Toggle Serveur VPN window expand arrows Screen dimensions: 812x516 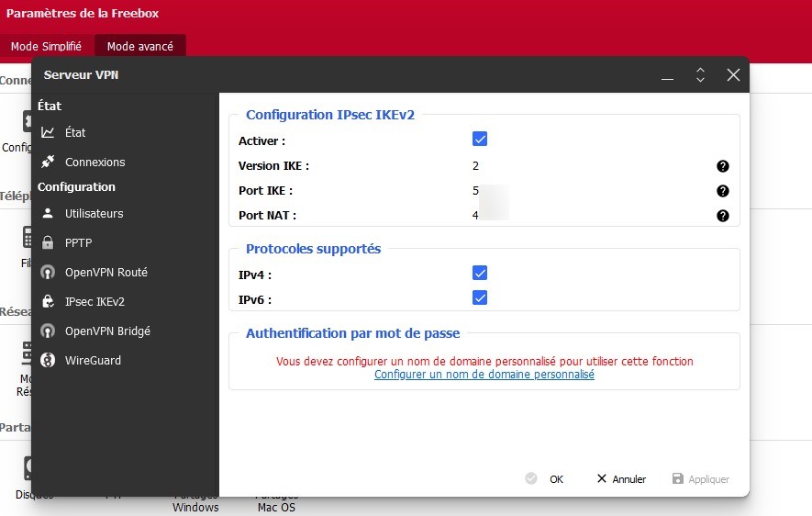tap(700, 75)
